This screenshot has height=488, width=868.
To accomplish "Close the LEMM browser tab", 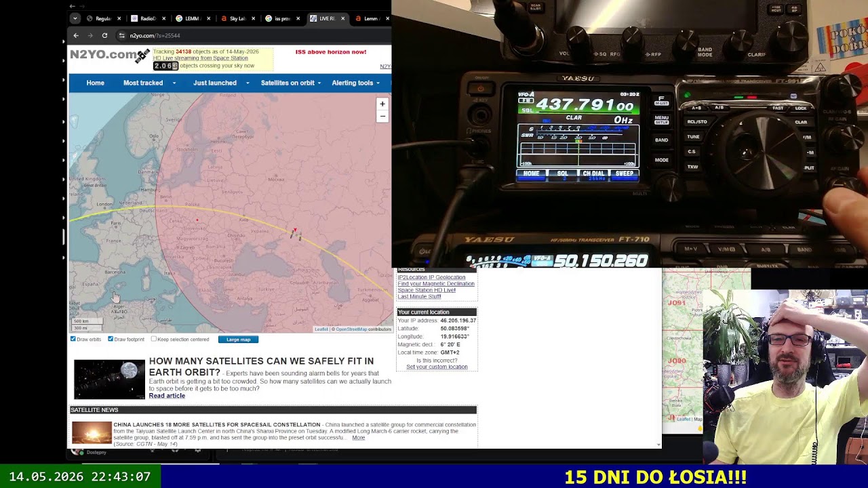I will click(209, 18).
